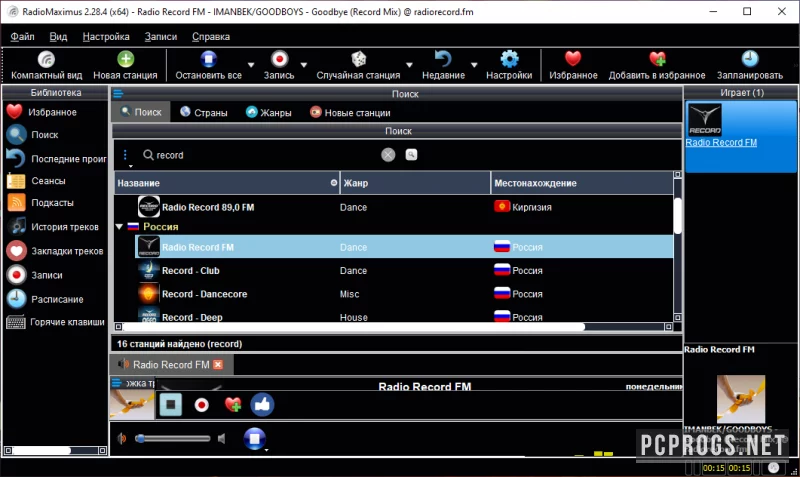Run the search with magnifier button

411,155
